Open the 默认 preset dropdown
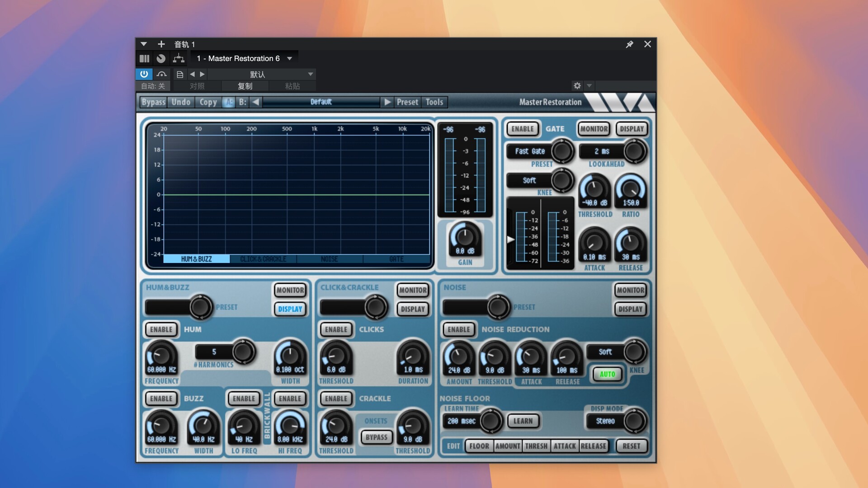 coord(262,74)
